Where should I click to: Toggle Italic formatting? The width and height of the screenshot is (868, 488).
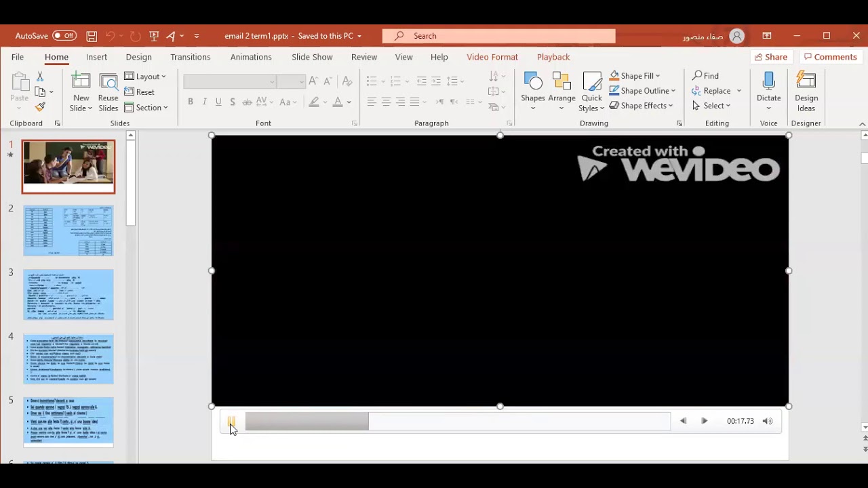click(x=205, y=102)
